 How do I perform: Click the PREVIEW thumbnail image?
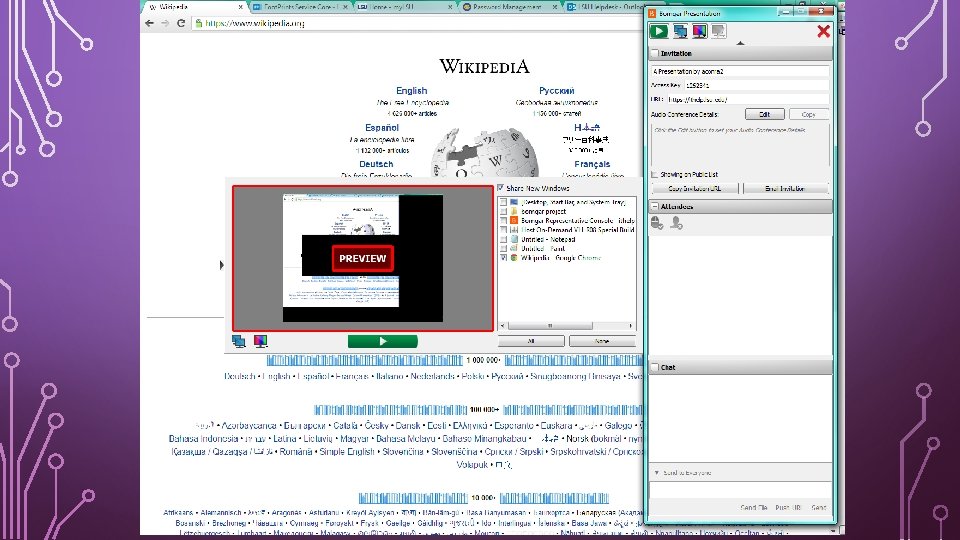click(362, 258)
